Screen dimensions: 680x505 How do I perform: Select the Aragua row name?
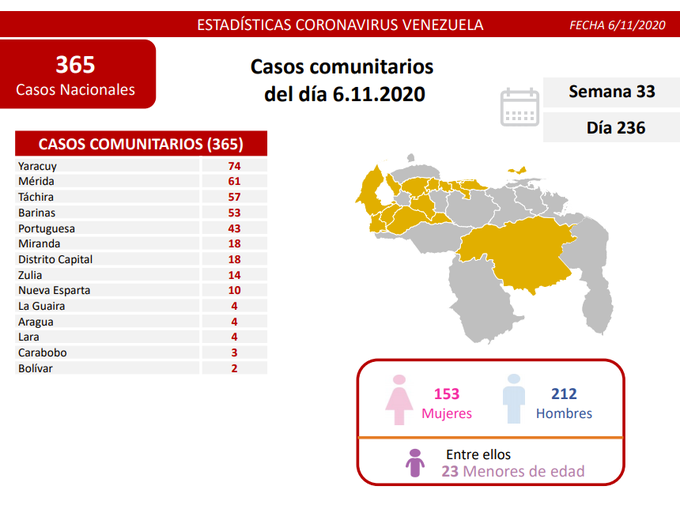click(36, 322)
